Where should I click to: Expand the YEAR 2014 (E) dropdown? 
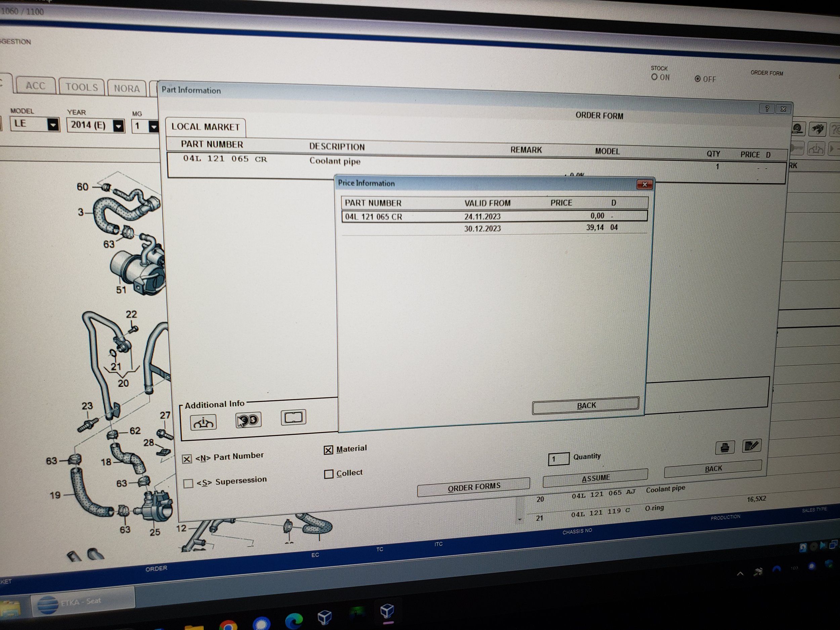(x=119, y=126)
